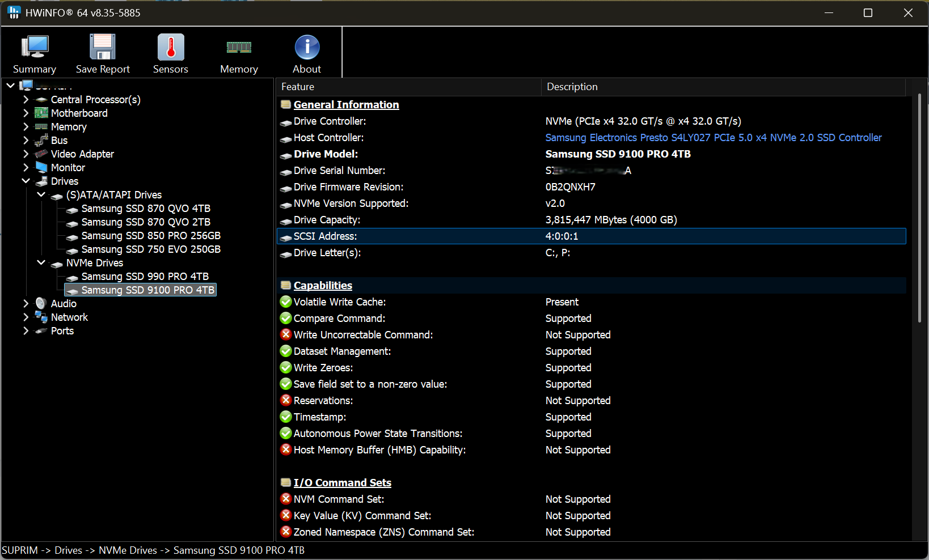Select Samsung SSD 990 PRO 4TB drive
The image size is (929, 560).
[145, 277]
